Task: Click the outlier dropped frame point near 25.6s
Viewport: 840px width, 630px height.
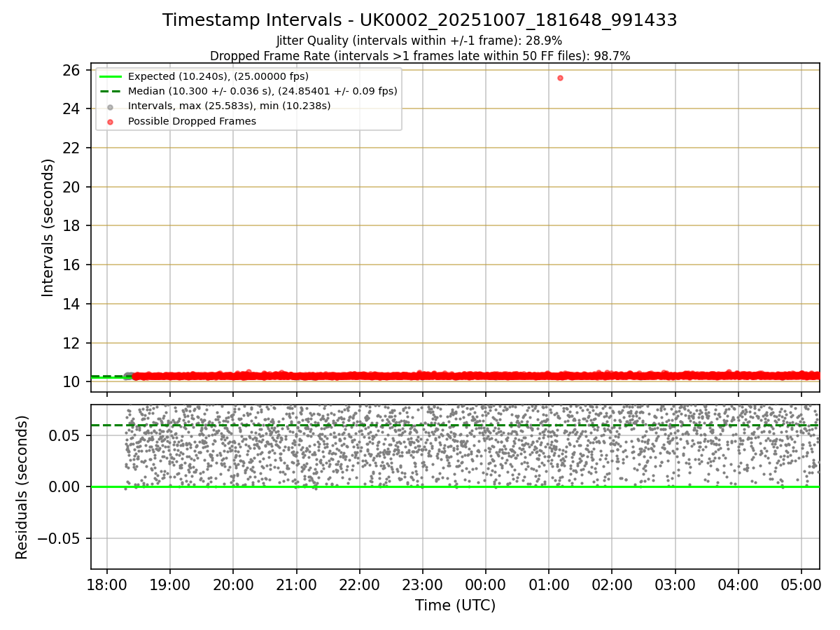Action: pos(560,78)
